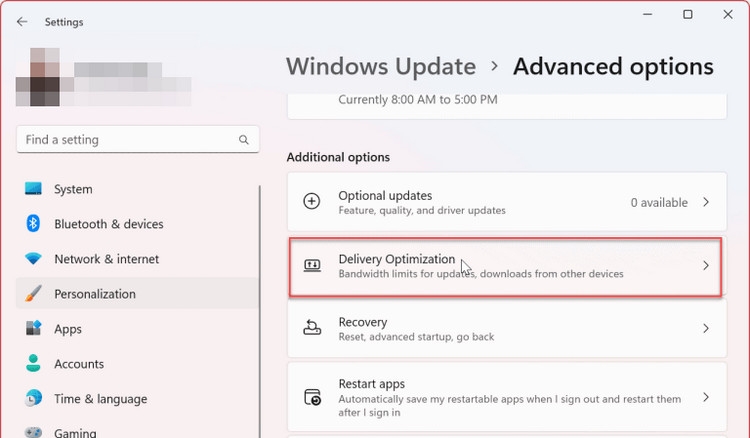The image size is (750, 438).
Task: Click the Accounts person icon
Action: point(33,363)
